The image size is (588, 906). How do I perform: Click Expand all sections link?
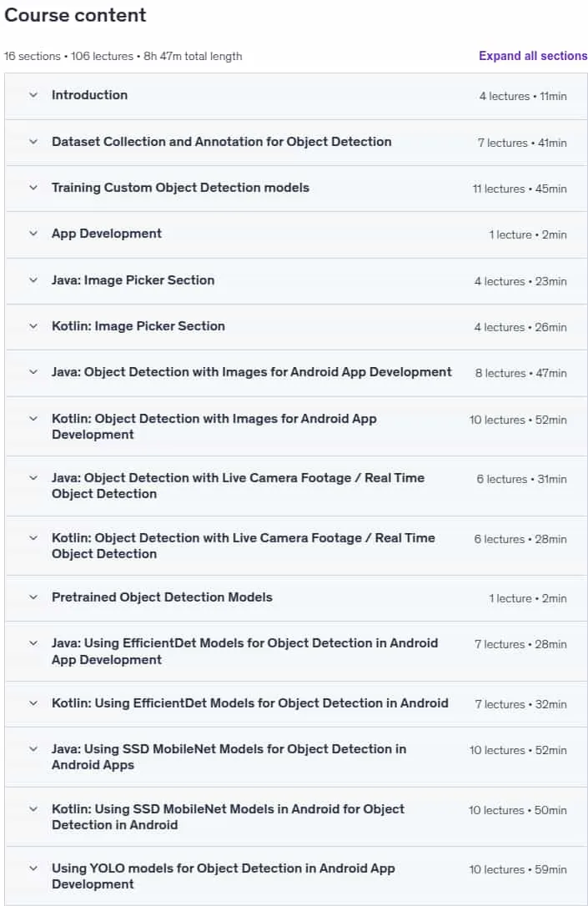click(x=533, y=56)
